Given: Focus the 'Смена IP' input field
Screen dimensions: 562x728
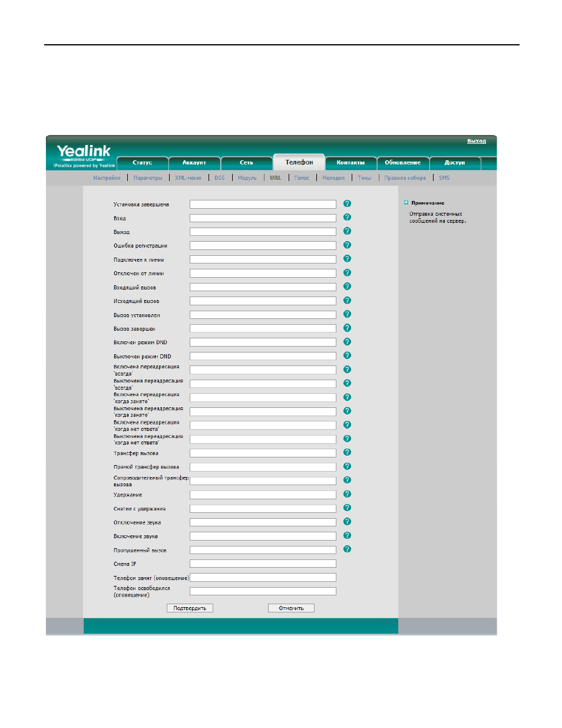Looking at the screenshot, I should pyautogui.click(x=263, y=564).
